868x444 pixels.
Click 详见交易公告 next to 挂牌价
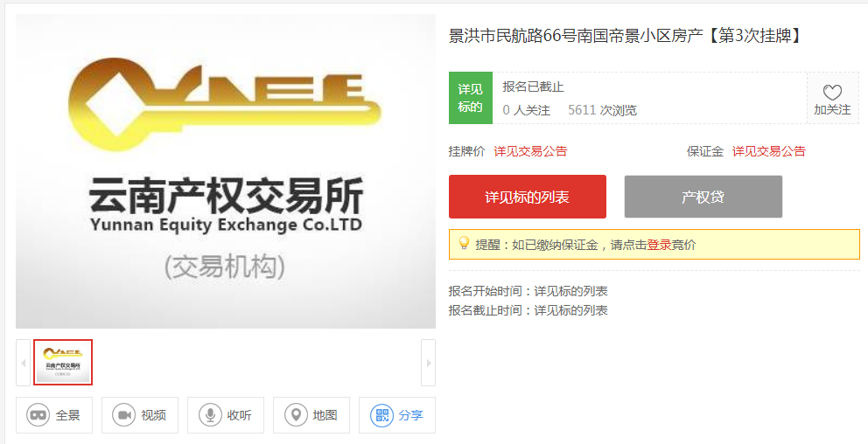pos(530,151)
